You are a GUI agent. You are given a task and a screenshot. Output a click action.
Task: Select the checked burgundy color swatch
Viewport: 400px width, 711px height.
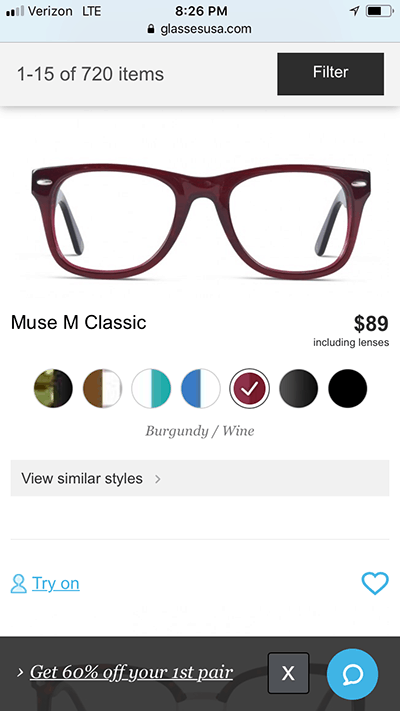[x=249, y=388]
